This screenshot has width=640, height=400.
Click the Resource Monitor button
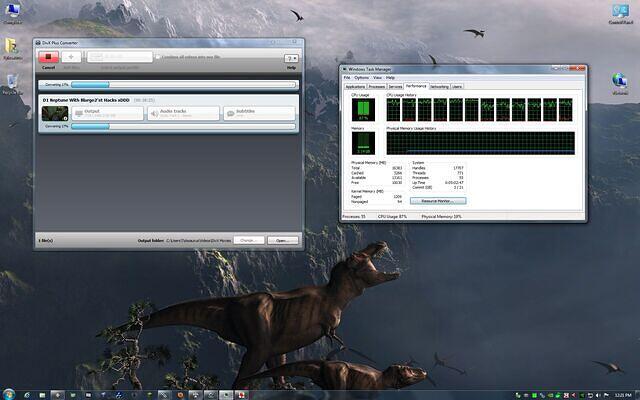coord(438,201)
